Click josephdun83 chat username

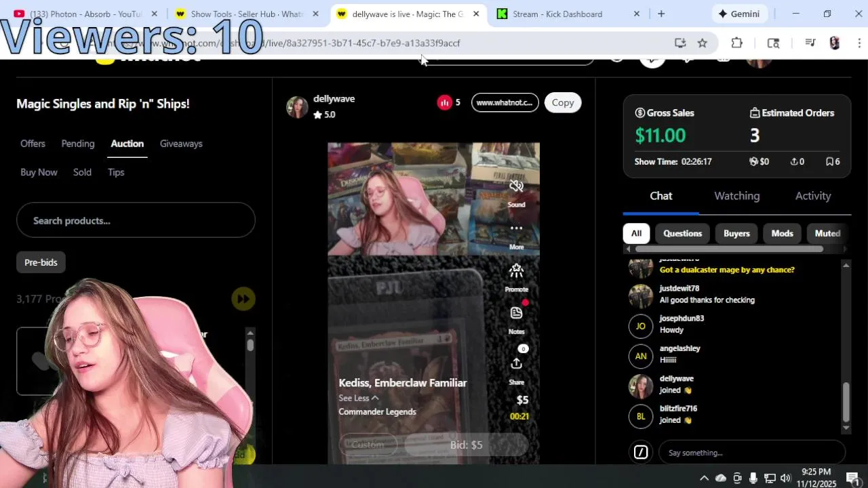coord(682,319)
